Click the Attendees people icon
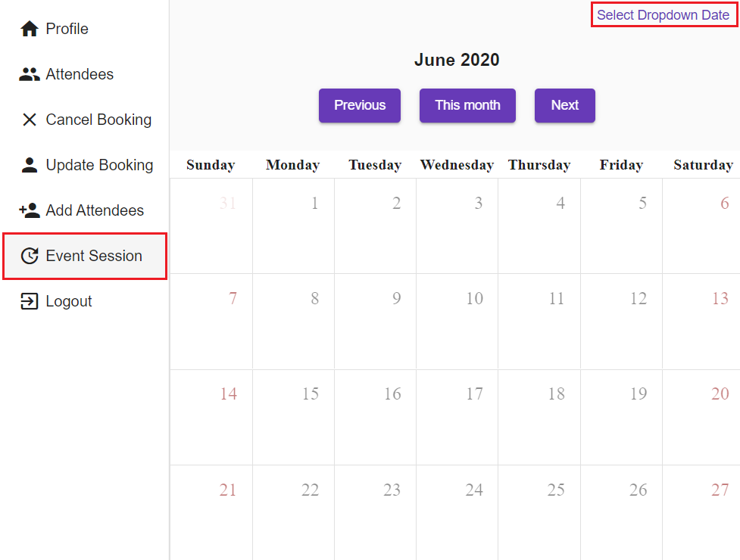The width and height of the screenshot is (740, 560). point(30,74)
